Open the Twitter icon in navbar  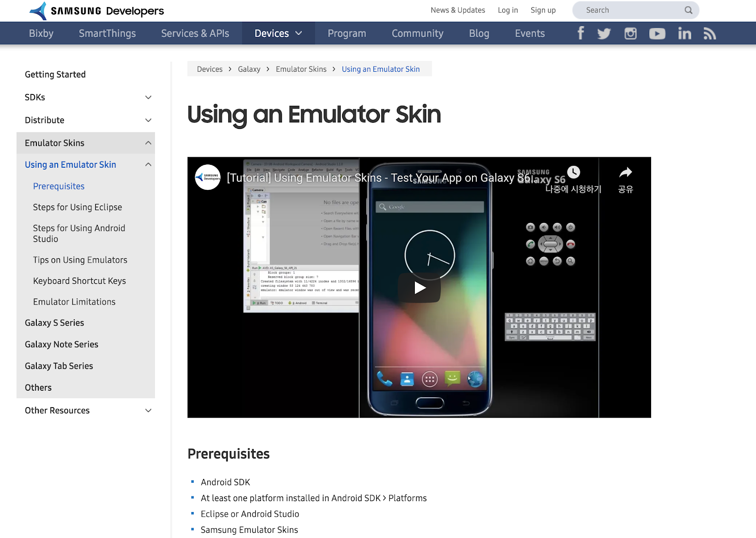click(604, 34)
